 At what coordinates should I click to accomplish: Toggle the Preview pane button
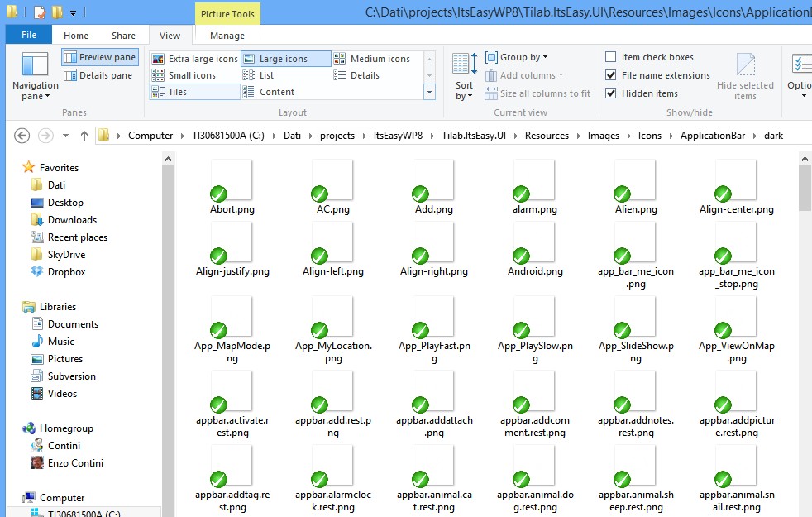point(99,57)
